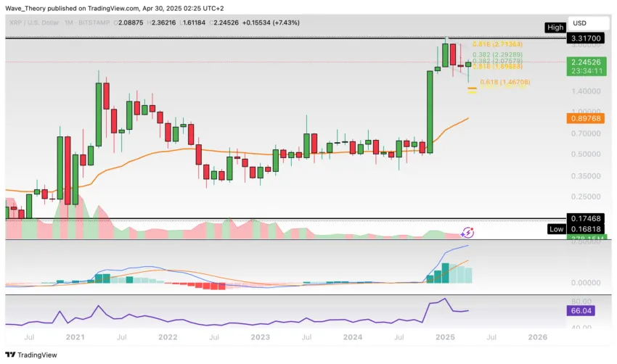This screenshot has height=364, width=617.
Task: Click the purple 66.04 RSI value label
Action: click(x=581, y=311)
